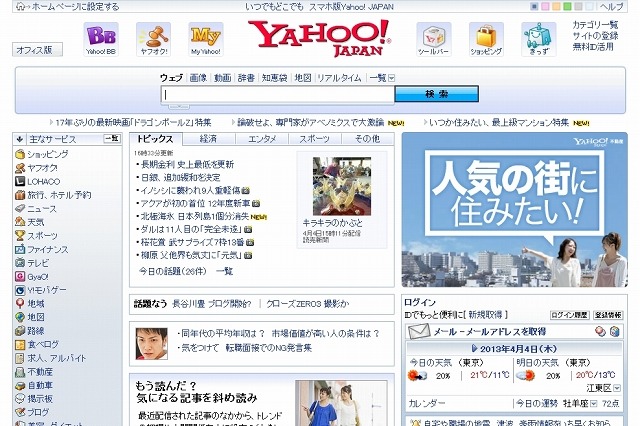Screen dimensions: 640x426
Task: Open headline 日銀、追加緩和を決定
Action: pos(180,178)
